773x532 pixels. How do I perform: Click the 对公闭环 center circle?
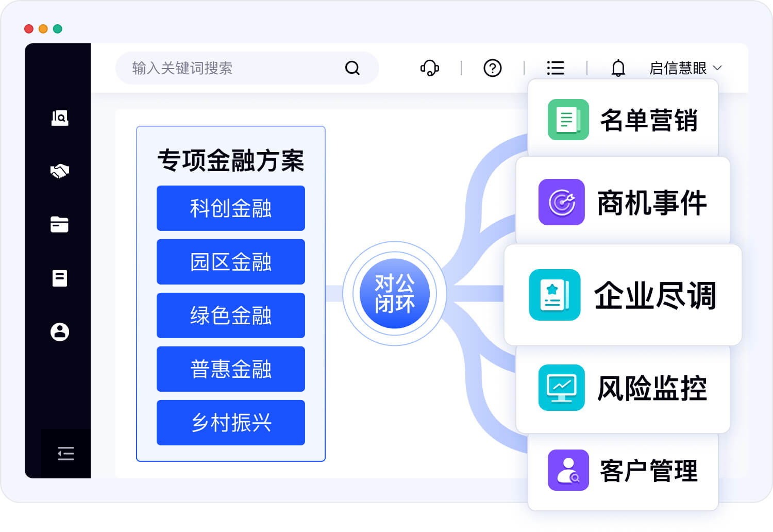point(395,293)
